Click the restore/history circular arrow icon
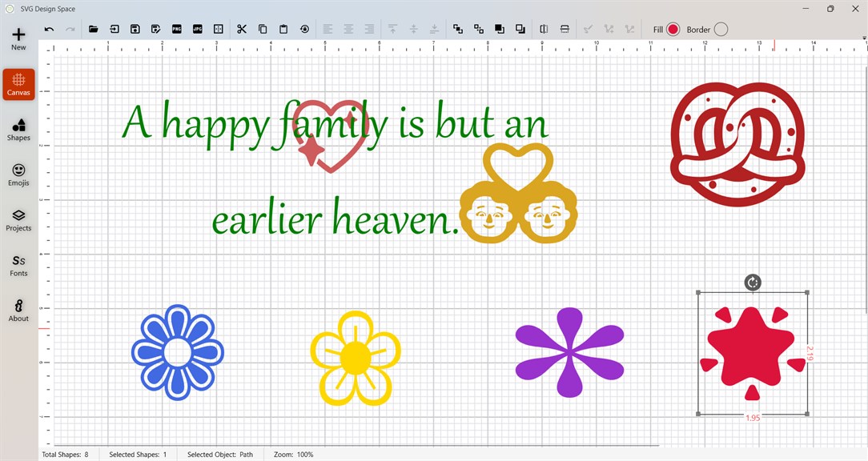 pos(304,30)
